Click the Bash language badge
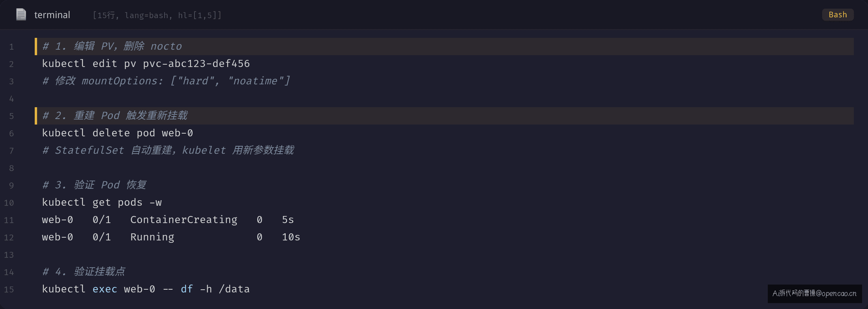 pyautogui.click(x=838, y=15)
